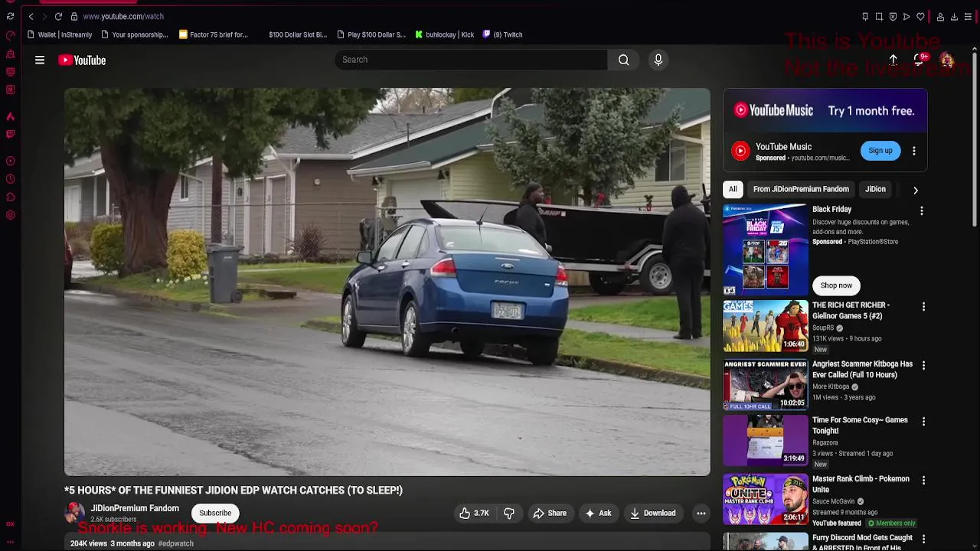The height and width of the screenshot is (551, 980).
Task: Open options for Time For Some Cosy Games video
Action: pyautogui.click(x=923, y=422)
